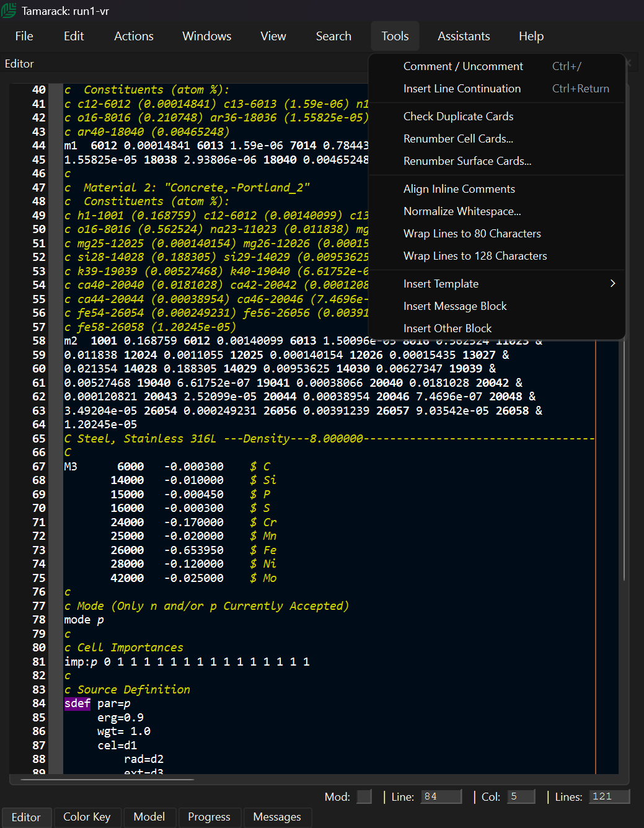Choose Renumber Surface Cards...

[496, 161]
